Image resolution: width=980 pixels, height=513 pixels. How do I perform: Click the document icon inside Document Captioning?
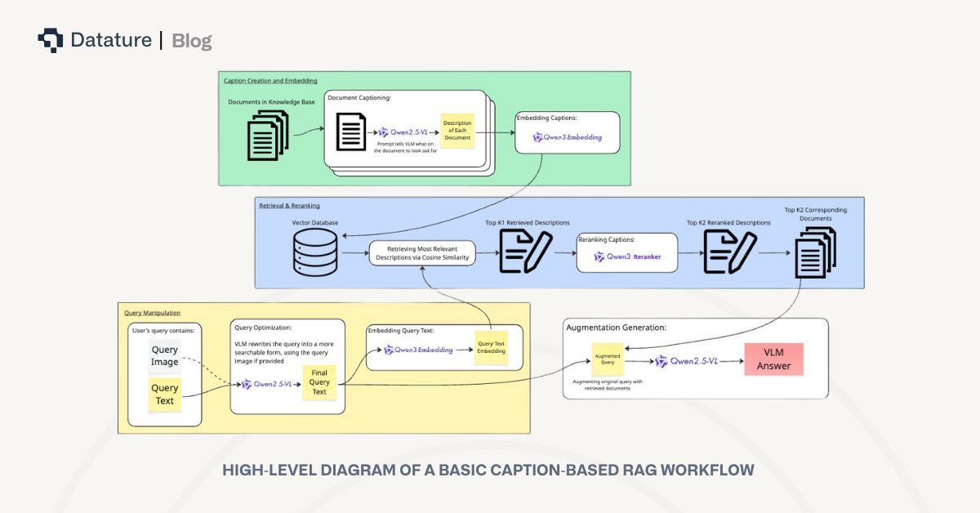(351, 131)
